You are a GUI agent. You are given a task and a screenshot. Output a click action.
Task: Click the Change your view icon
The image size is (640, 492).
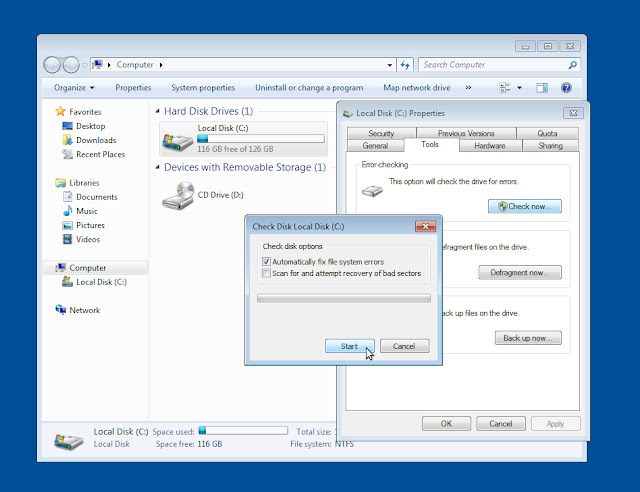click(505, 88)
